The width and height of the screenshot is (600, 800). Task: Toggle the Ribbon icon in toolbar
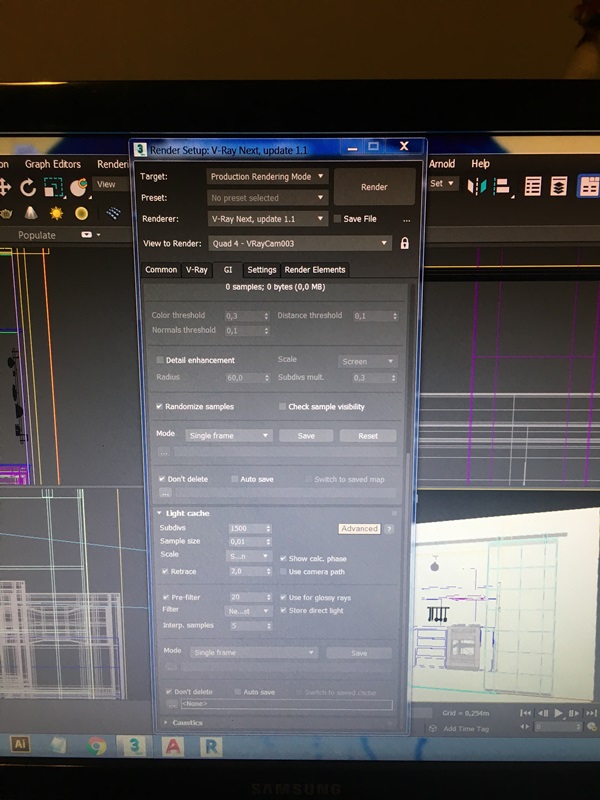[589, 186]
